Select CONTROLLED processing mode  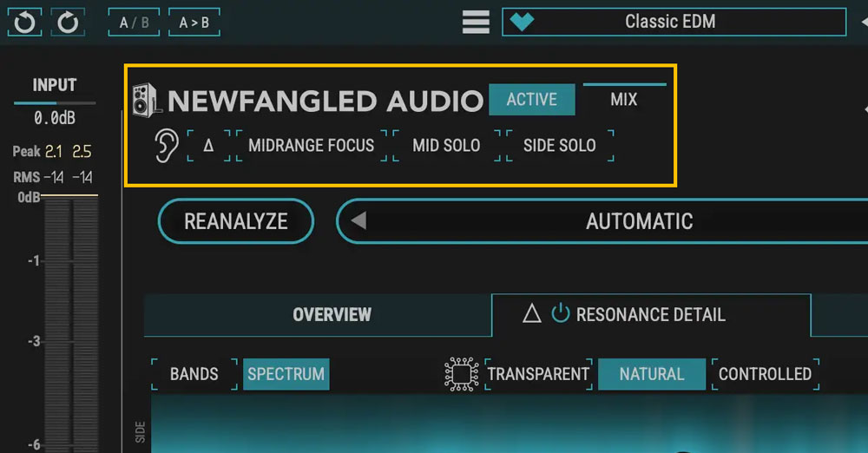point(765,374)
